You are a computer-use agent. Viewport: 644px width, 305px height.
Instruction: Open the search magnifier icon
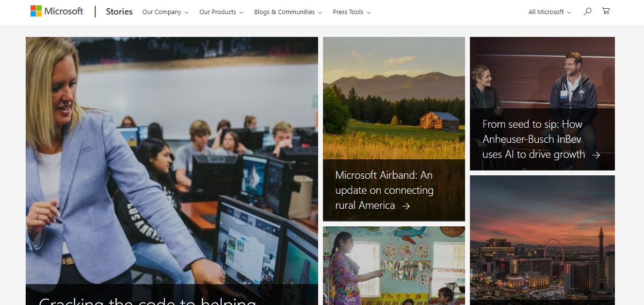(x=587, y=11)
